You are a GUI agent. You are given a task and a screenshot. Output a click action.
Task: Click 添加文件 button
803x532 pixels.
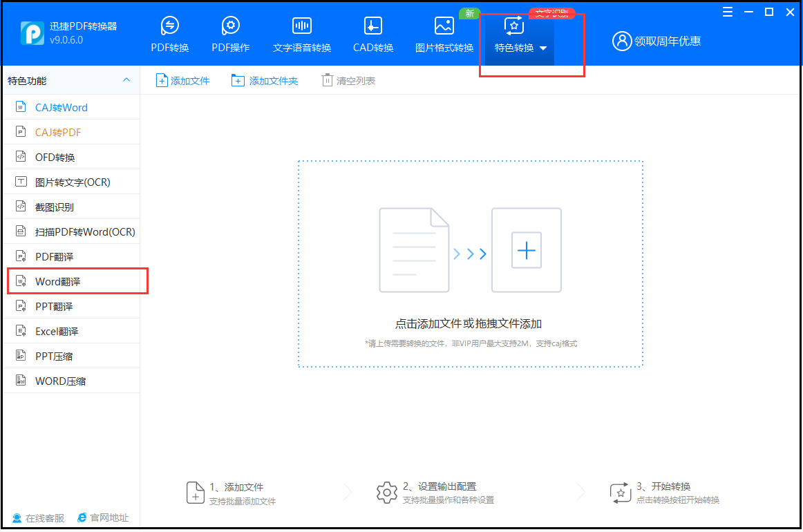click(183, 80)
